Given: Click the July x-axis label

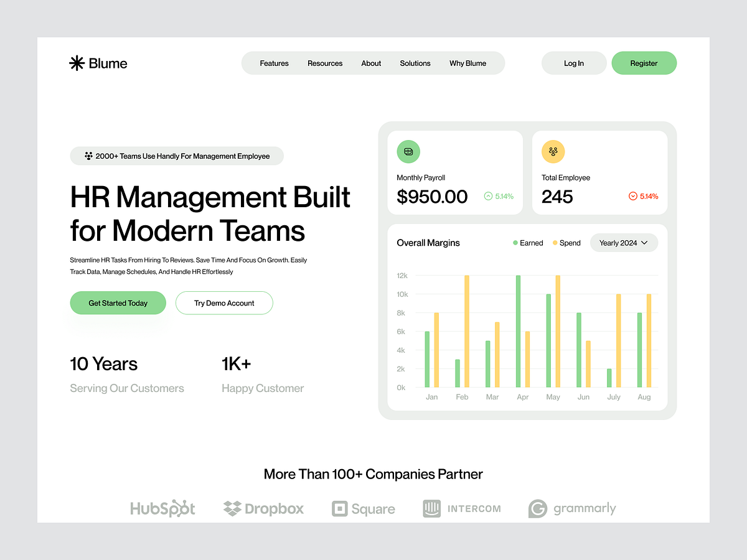Looking at the screenshot, I should [x=614, y=397].
